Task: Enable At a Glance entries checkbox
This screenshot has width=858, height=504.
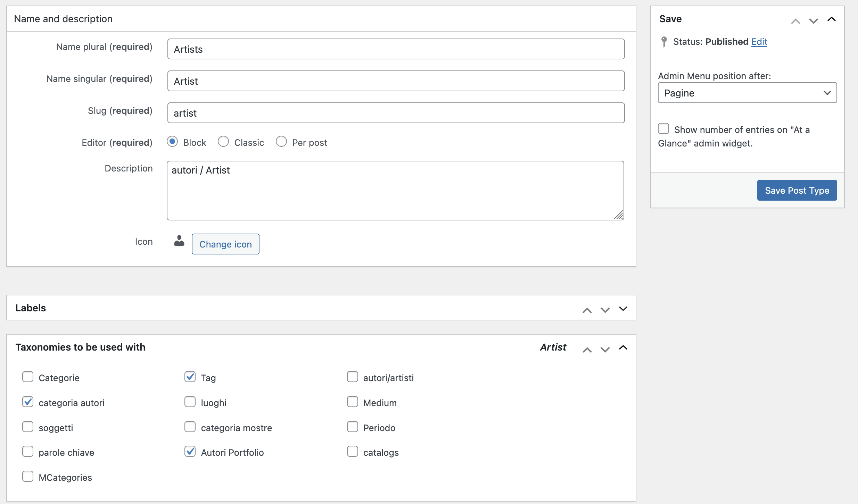Action: [663, 128]
